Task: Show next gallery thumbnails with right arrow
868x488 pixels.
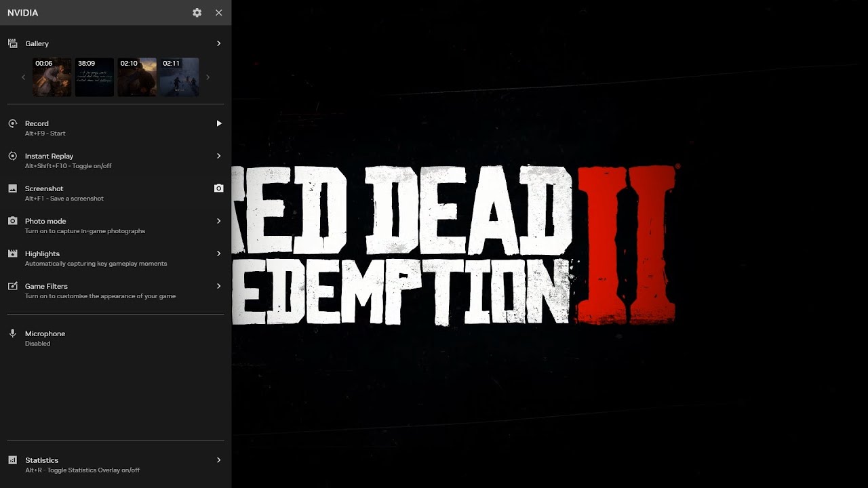Action: coord(208,77)
